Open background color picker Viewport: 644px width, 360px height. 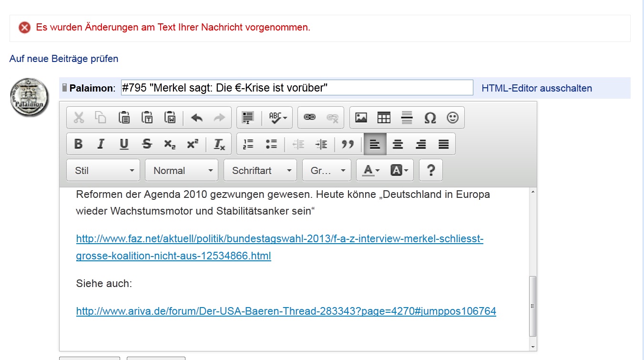coord(399,170)
